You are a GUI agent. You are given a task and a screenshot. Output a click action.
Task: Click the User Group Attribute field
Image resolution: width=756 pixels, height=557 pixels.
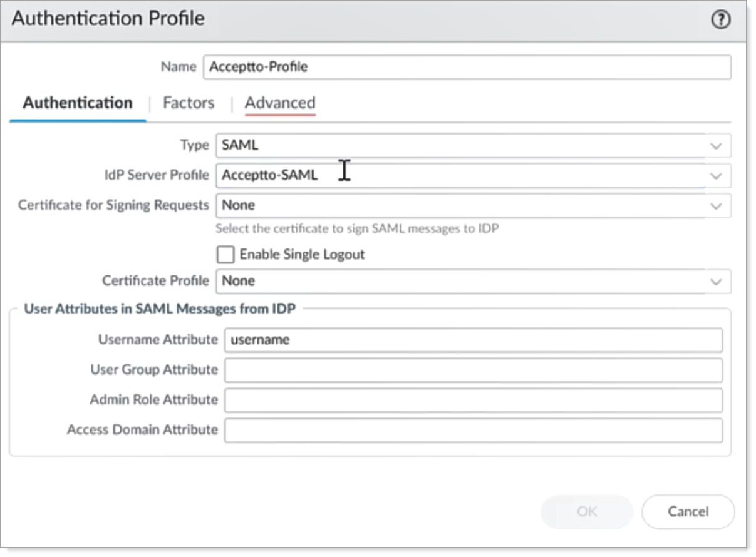[x=473, y=370]
